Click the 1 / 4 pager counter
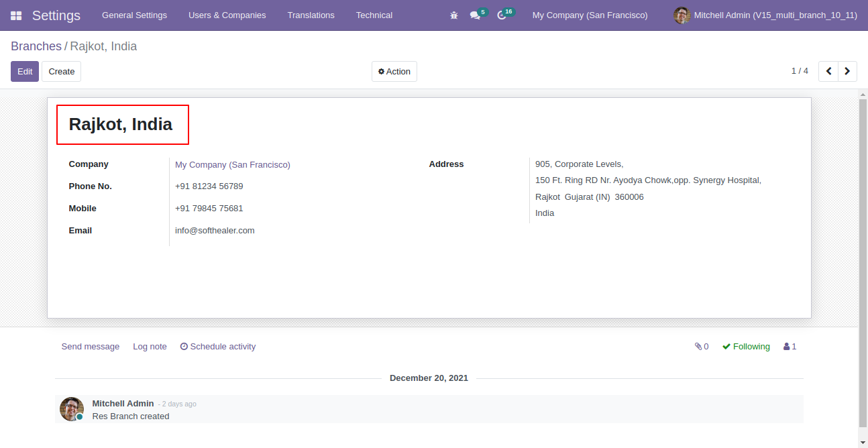This screenshot has height=448, width=868. click(x=800, y=71)
